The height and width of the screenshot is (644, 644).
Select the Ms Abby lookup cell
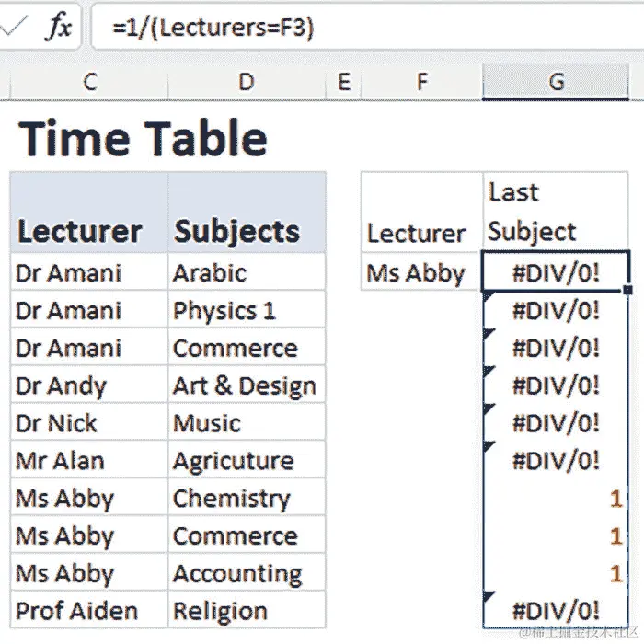click(x=421, y=272)
